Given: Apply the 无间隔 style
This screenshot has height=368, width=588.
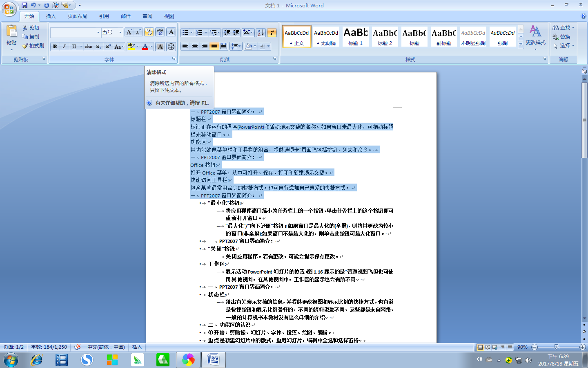Looking at the screenshot, I should tap(326, 36).
